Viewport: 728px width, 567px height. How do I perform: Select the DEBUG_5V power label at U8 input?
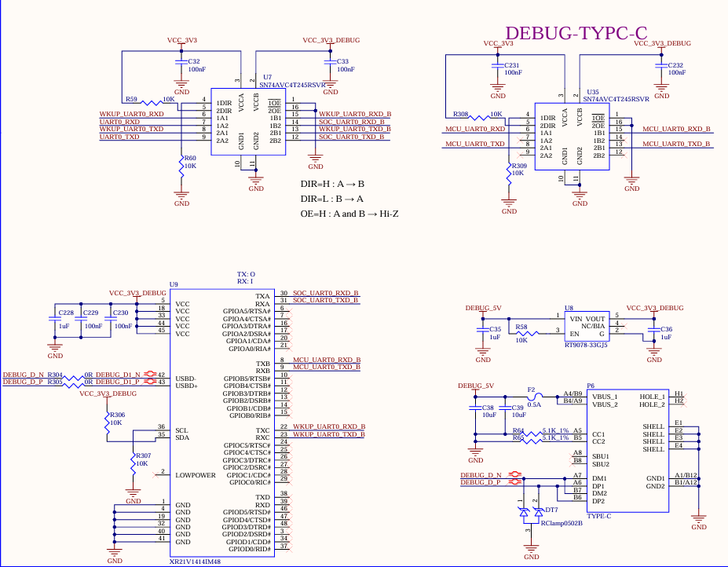click(x=483, y=309)
